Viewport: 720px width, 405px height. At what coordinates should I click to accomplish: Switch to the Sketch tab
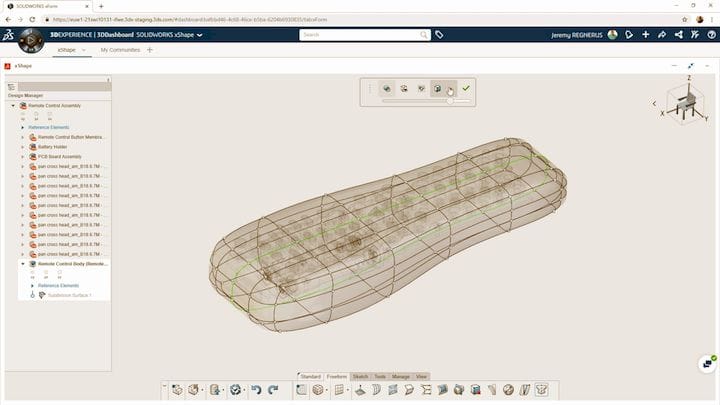[361, 376]
